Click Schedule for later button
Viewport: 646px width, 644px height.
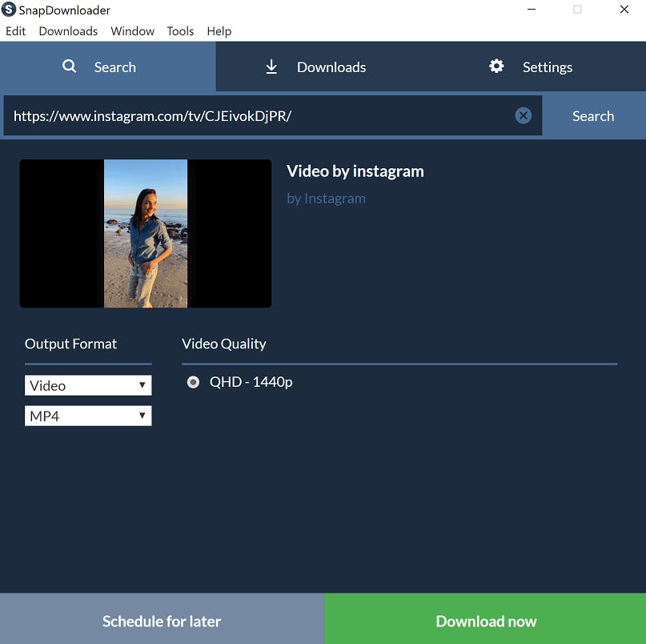[x=162, y=619]
